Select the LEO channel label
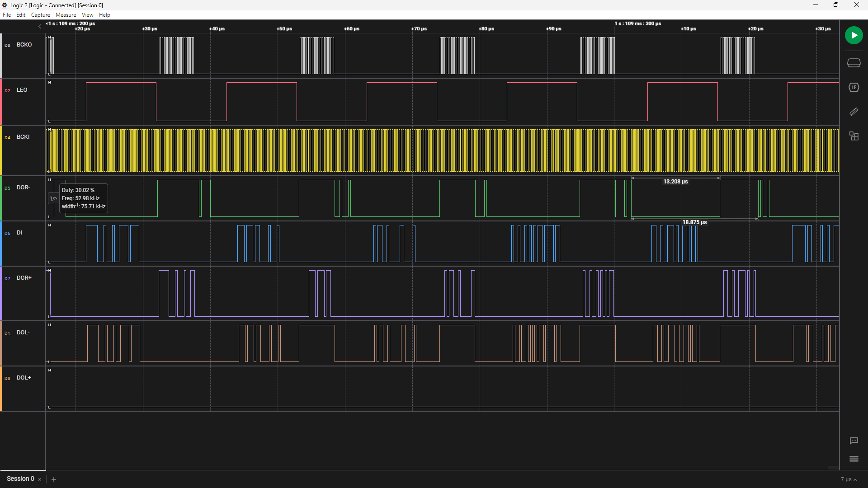868x488 pixels. (22, 90)
